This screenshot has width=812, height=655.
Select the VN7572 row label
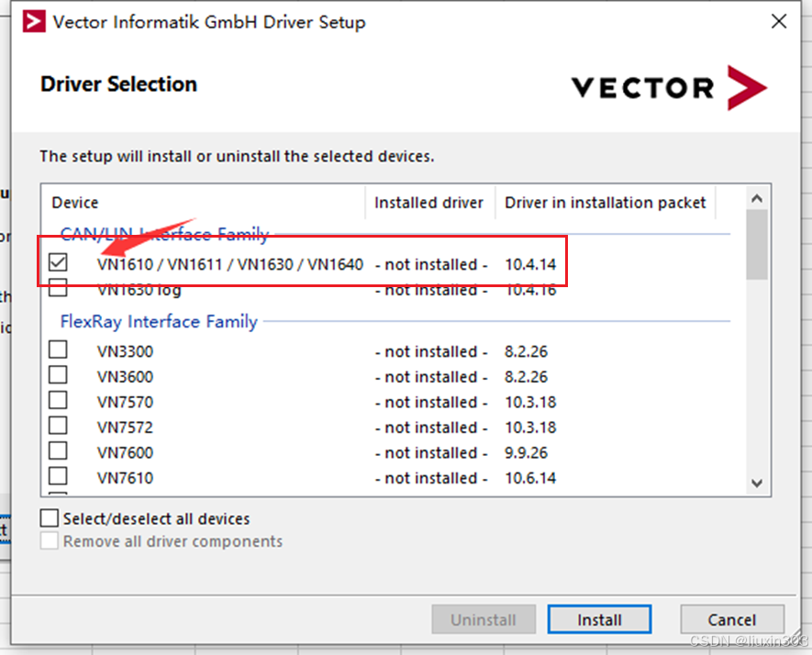pos(126,427)
